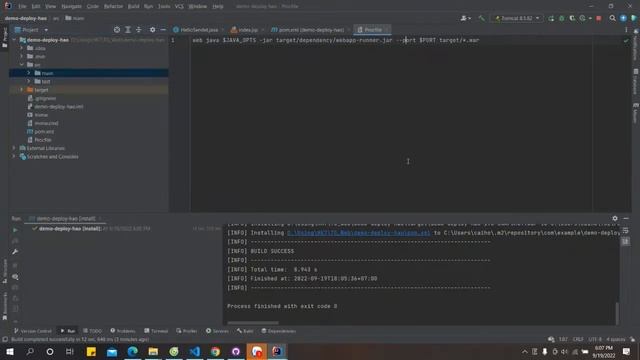Screen dimensions: 640x360
Task: Click the green Debug bug icon
Action: click(x=562, y=18)
